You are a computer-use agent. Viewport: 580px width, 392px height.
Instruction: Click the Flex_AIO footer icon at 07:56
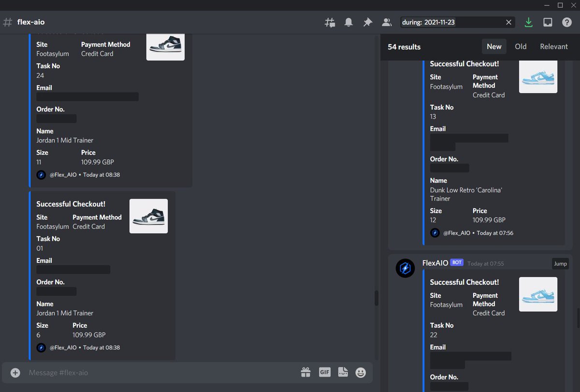tap(435, 233)
